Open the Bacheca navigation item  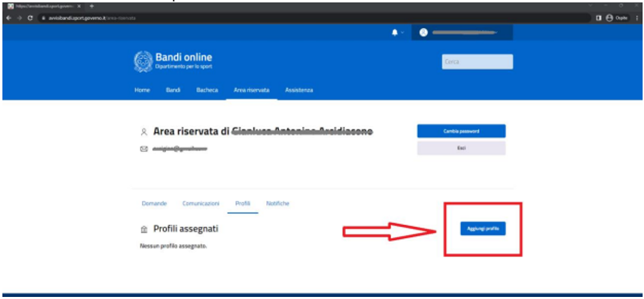[x=207, y=91]
